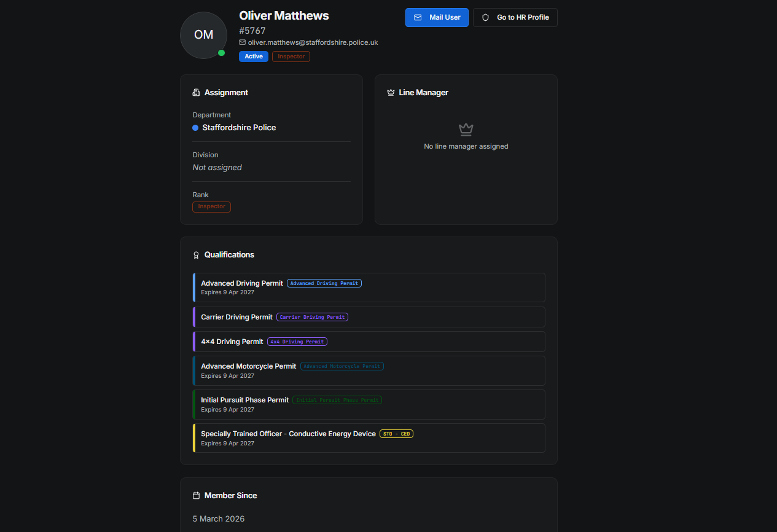
Task: Click the expiry date under Specially Trained Officer
Action: tap(227, 443)
